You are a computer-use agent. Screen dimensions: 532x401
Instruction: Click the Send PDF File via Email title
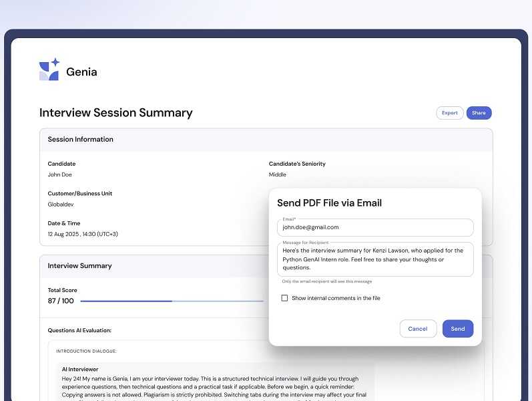(x=329, y=203)
